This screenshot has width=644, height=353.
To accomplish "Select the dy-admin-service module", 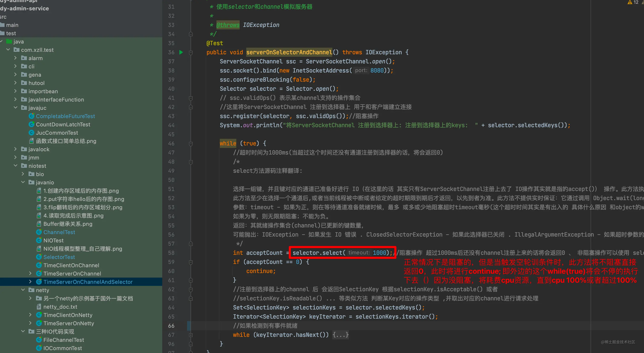I will point(24,8).
